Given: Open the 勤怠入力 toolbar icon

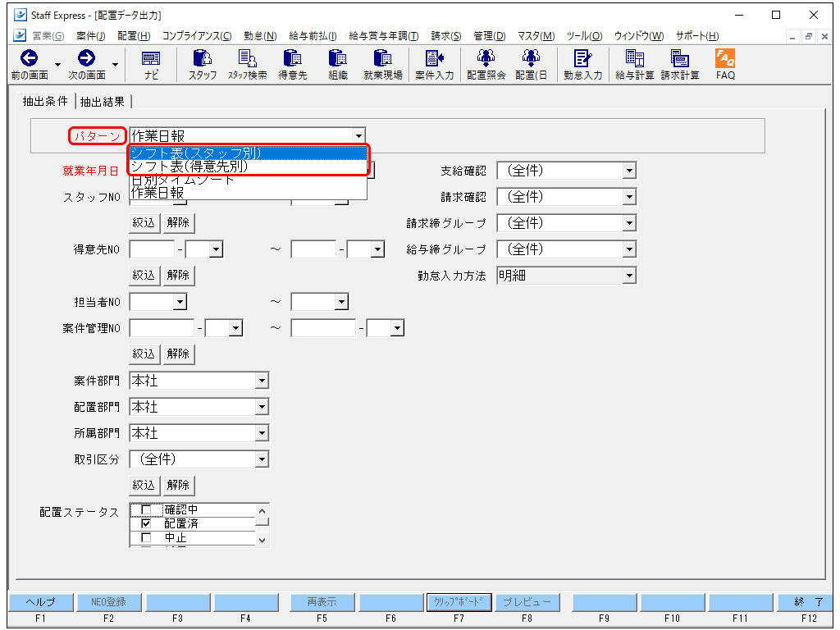Looking at the screenshot, I should click(x=582, y=58).
